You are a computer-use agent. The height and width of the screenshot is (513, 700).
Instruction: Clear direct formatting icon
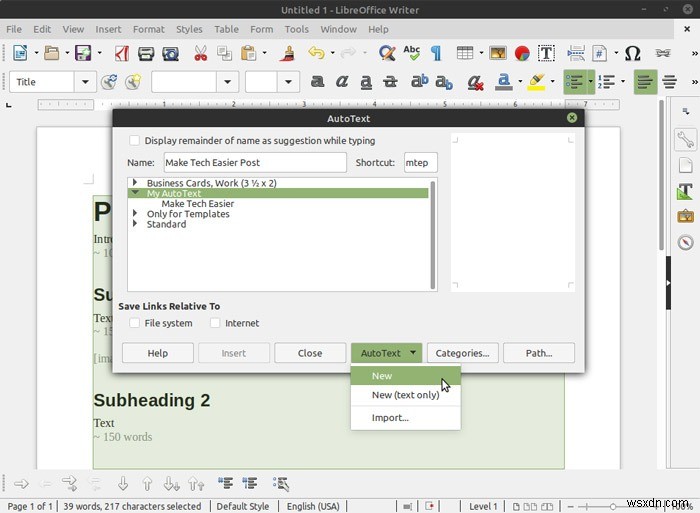pos(475,82)
